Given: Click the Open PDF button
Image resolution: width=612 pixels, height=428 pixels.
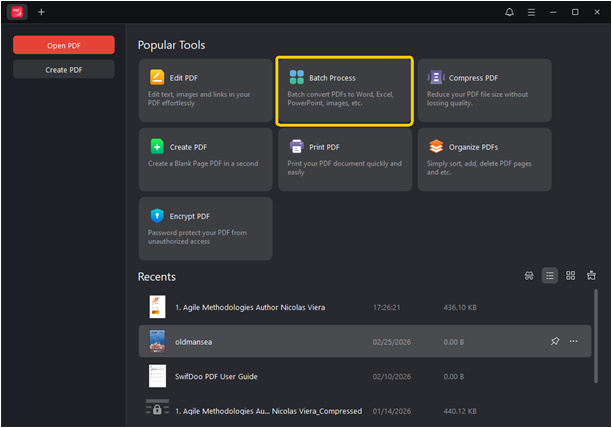Looking at the screenshot, I should (x=64, y=45).
